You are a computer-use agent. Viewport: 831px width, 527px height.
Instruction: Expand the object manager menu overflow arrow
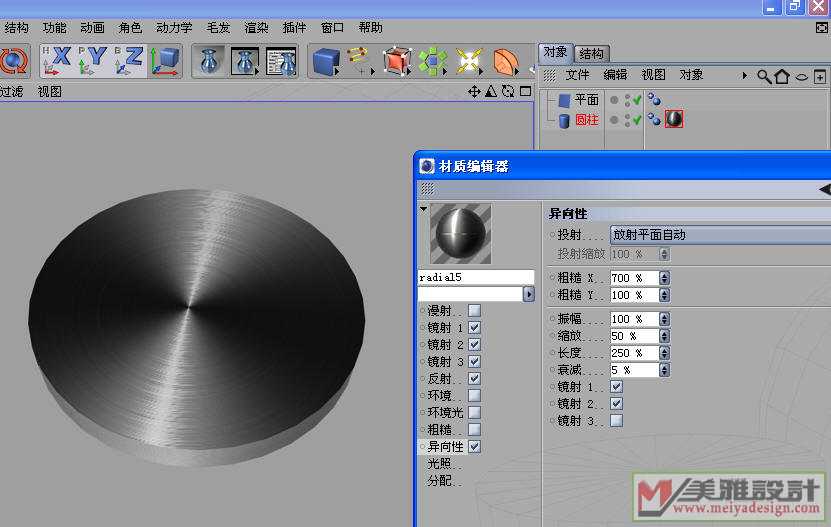(x=744, y=76)
